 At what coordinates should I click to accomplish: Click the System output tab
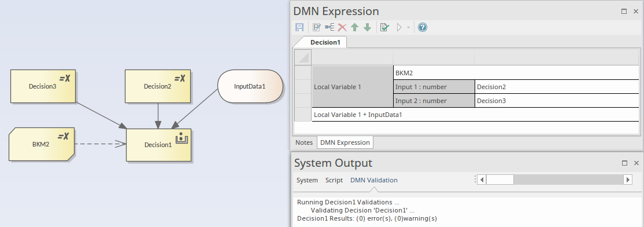[307, 180]
